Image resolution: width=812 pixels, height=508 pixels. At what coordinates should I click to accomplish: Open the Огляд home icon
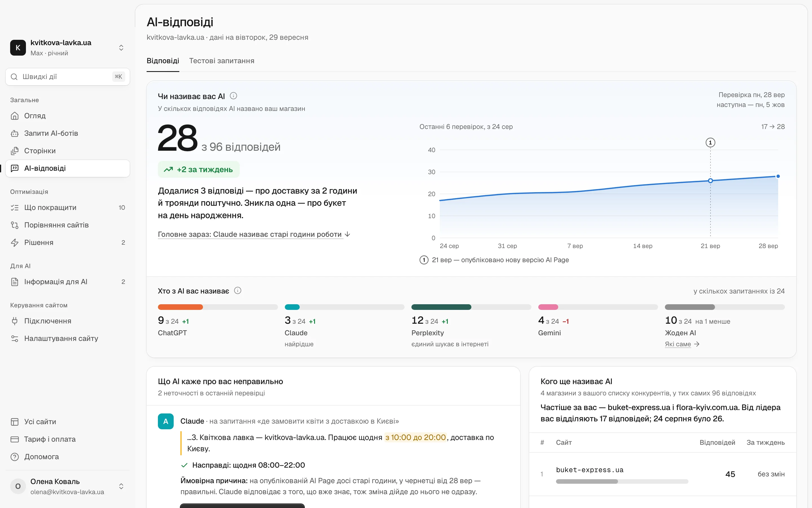tap(14, 116)
